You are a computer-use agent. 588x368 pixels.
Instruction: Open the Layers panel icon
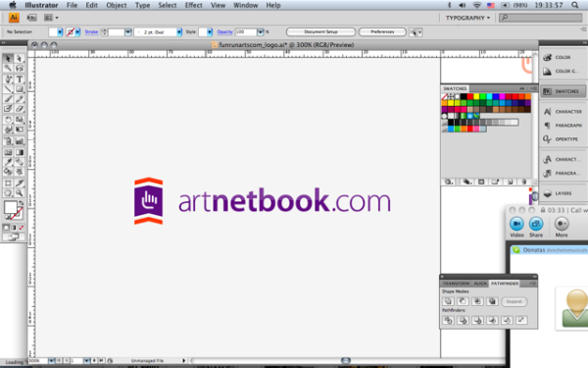563,193
